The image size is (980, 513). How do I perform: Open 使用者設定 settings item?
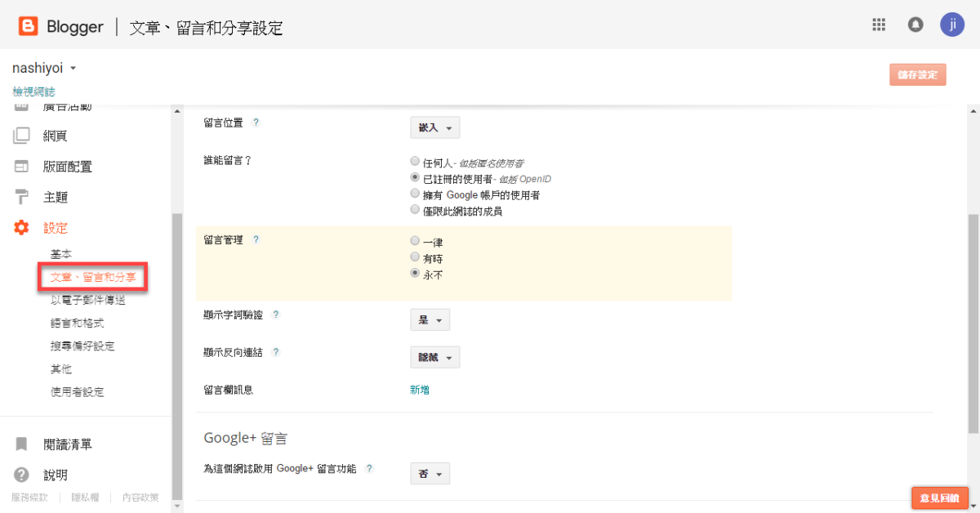(x=78, y=392)
